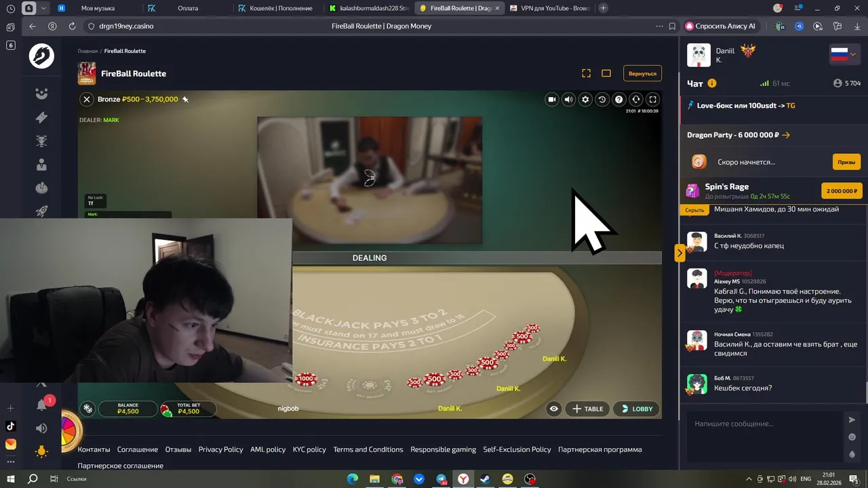Screen dimensions: 868x488
Task: Click the Призы button
Action: tap(846, 162)
